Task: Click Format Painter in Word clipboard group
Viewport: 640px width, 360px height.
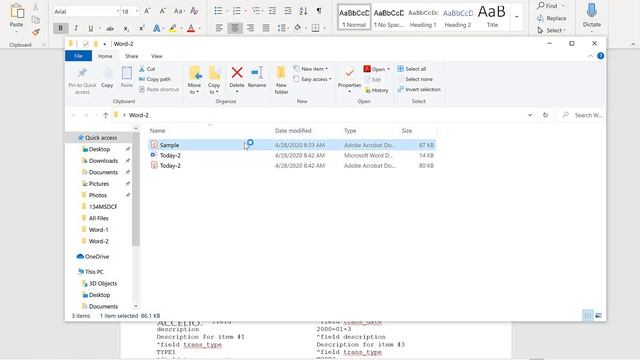Action: [36, 32]
